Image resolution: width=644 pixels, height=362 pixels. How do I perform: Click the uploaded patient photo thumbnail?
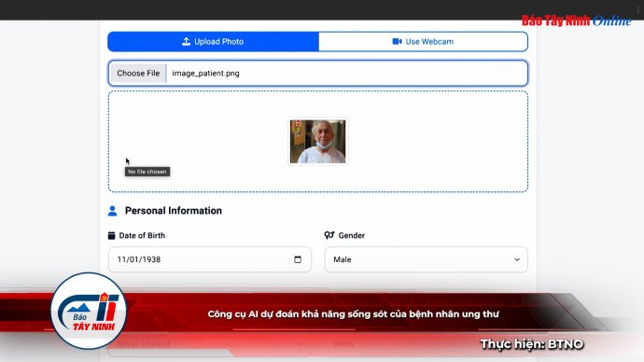click(318, 142)
